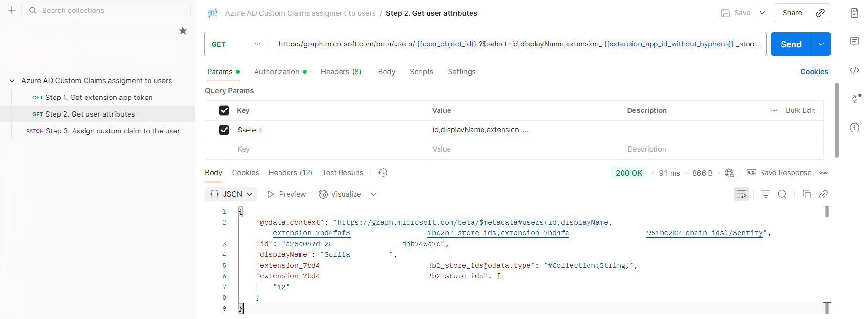Image resolution: width=868 pixels, height=319 pixels.
Task: Click the plus icon to create new collection
Action: 12,10
